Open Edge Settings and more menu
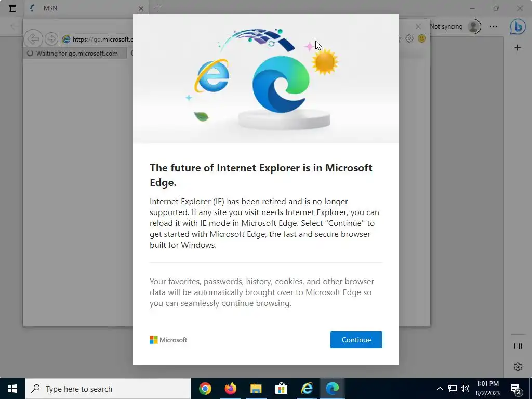 coord(494,26)
